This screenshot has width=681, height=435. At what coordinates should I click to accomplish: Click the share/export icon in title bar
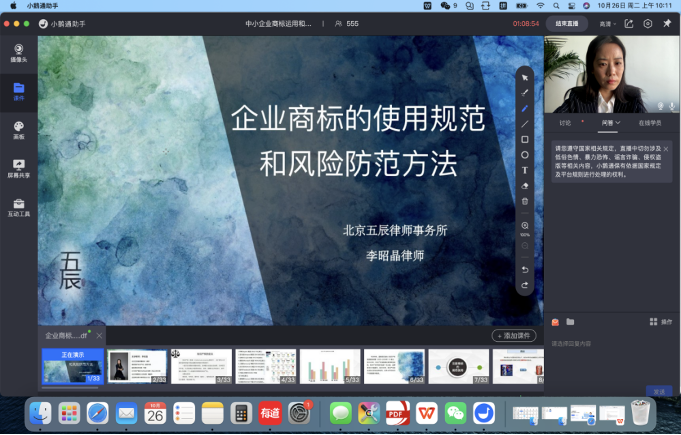tap(629, 23)
